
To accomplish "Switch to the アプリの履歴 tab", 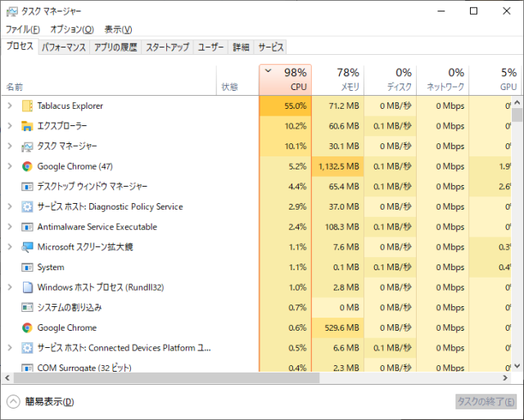I will (115, 47).
